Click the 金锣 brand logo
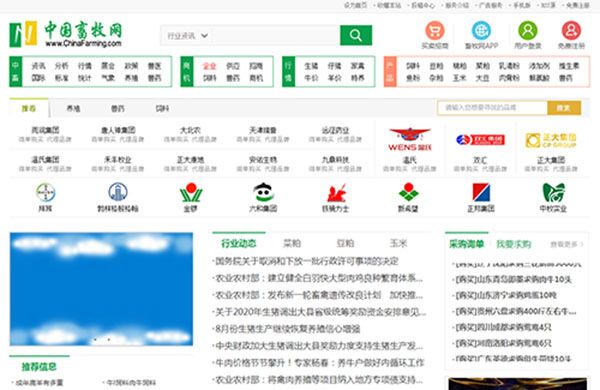The image size is (600, 390). click(x=191, y=193)
